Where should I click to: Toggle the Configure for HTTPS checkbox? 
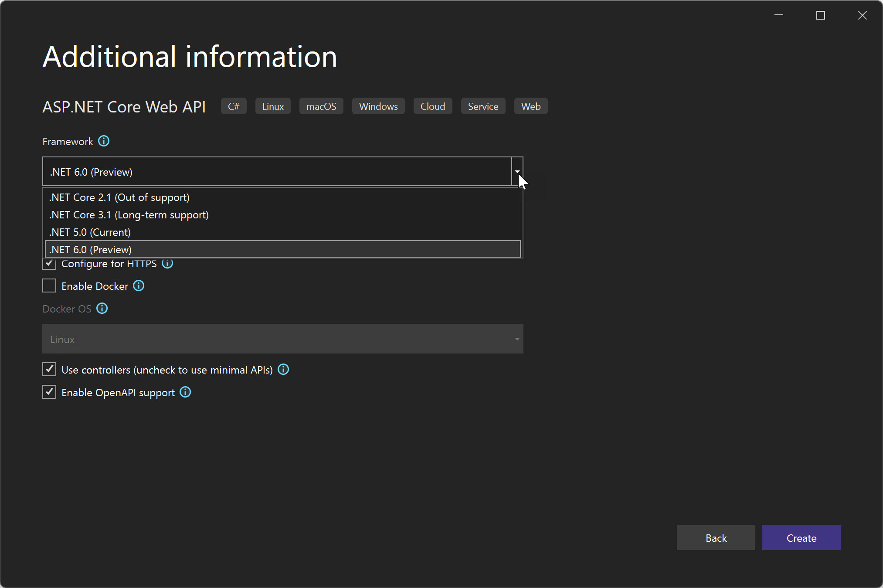49,263
